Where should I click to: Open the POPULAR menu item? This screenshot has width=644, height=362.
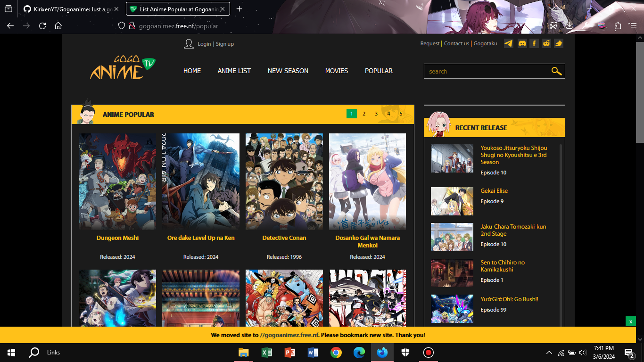click(x=379, y=71)
